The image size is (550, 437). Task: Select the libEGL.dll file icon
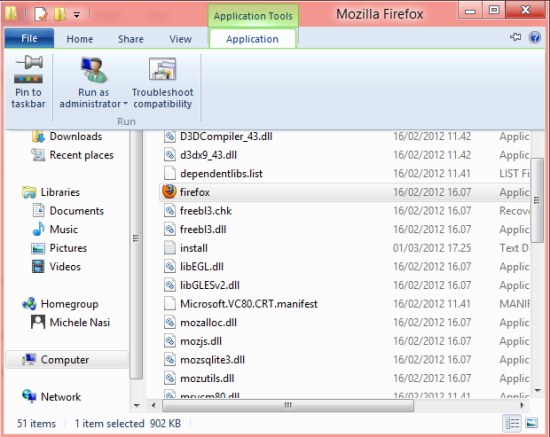click(170, 266)
